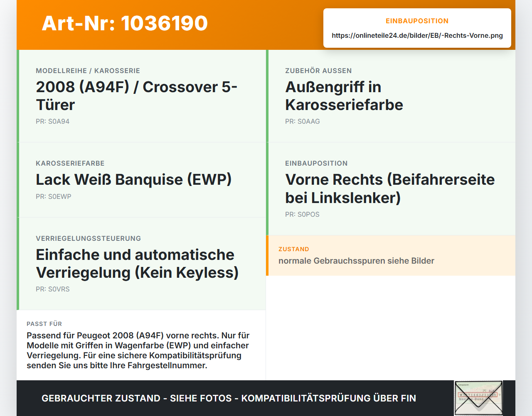Click the Art-Nr: 1036190 heading
Image resolution: width=532 pixels, height=416 pixels.
coord(125,23)
